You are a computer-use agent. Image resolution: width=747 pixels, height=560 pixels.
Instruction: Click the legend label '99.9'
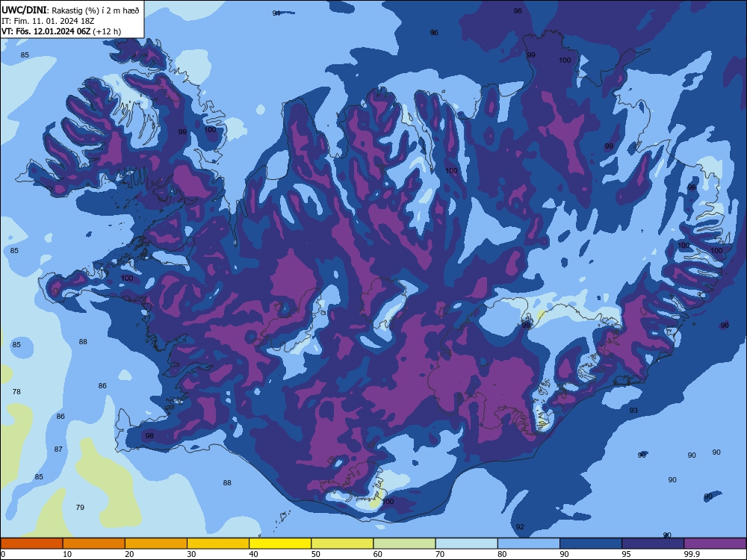pos(692,554)
